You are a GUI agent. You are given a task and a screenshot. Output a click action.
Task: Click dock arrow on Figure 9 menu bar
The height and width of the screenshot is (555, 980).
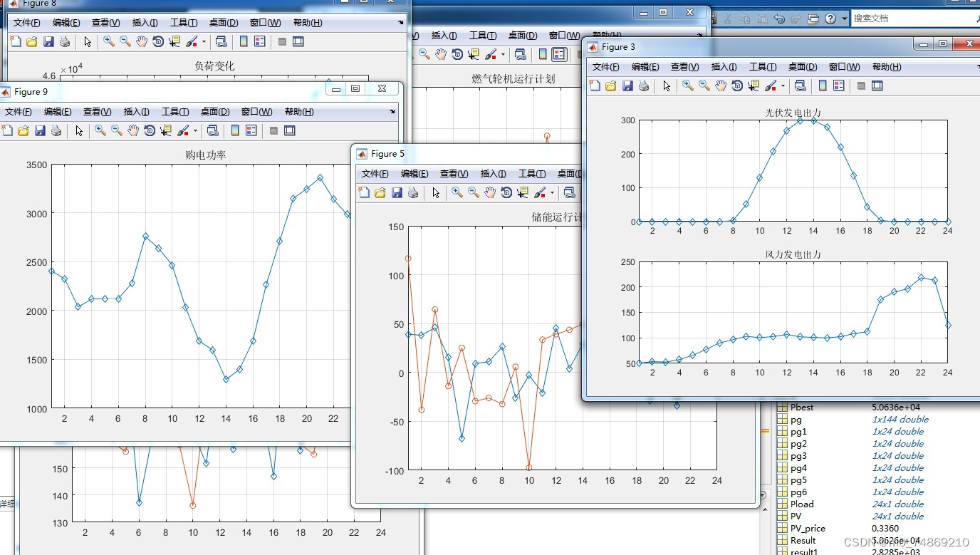[392, 112]
